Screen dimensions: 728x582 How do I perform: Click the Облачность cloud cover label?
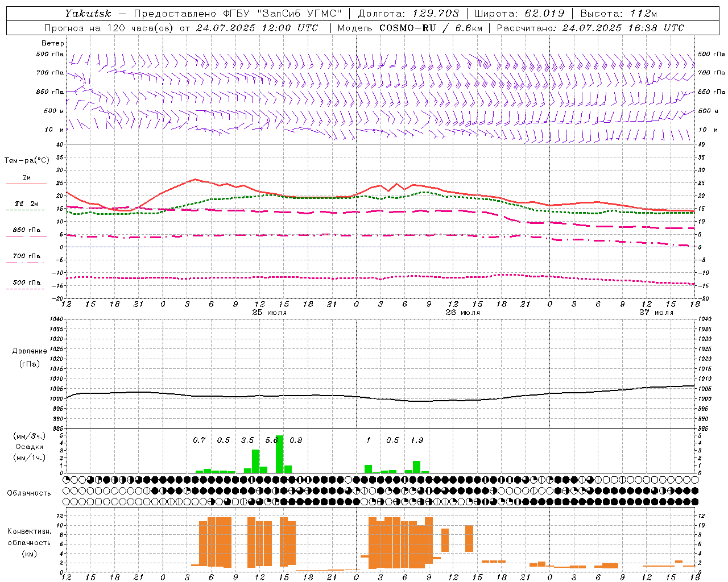[x=29, y=493]
